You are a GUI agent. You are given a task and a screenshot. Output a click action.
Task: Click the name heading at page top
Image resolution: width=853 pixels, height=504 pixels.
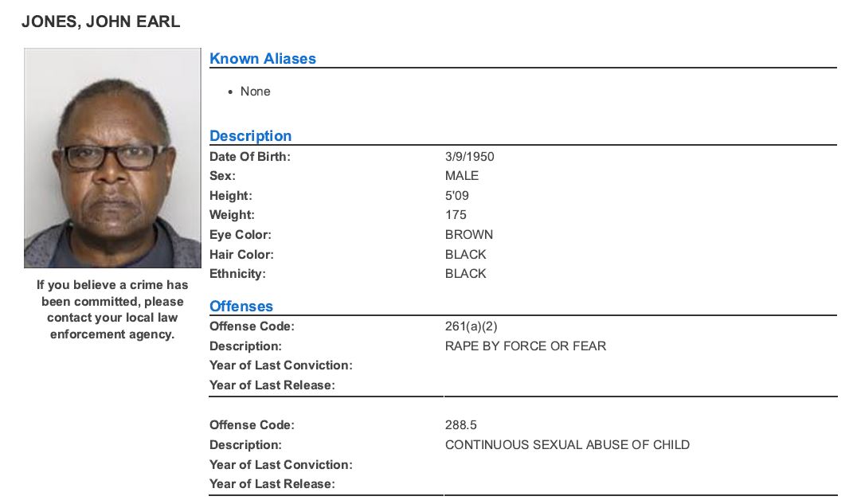pos(101,21)
